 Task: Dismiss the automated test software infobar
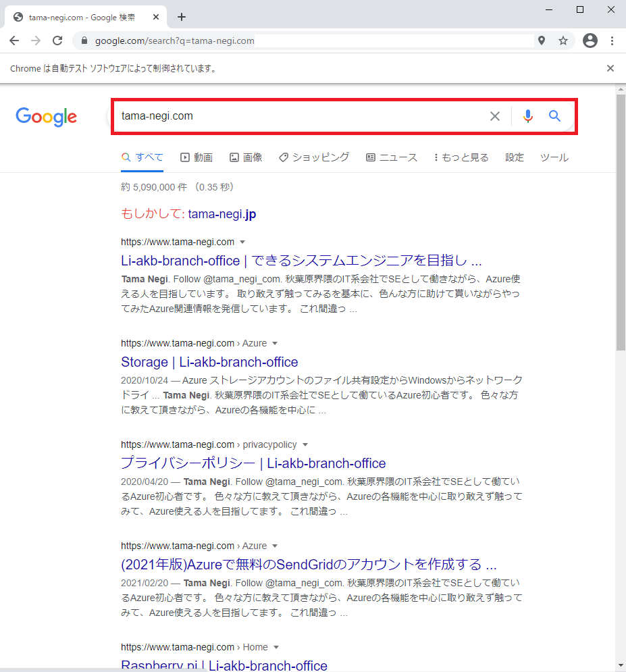pos(610,68)
